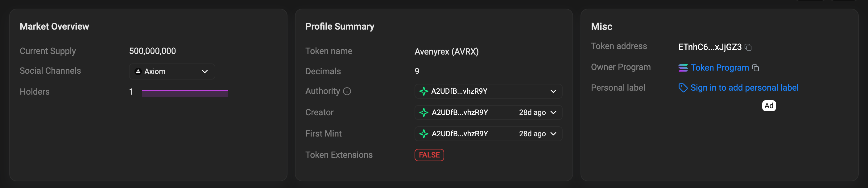
Task: Click the First Mint 28d ago timestamp
Action: (x=532, y=134)
